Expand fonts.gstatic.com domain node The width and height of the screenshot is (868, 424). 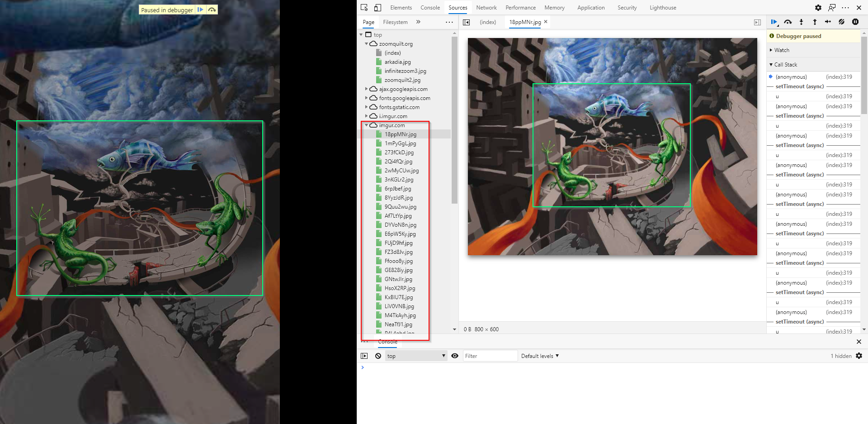point(367,107)
